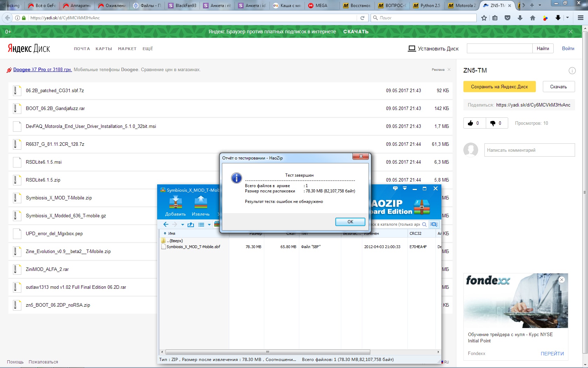Click thumbs up like icon
Viewport: 588px width, 368px height.
tap(470, 123)
